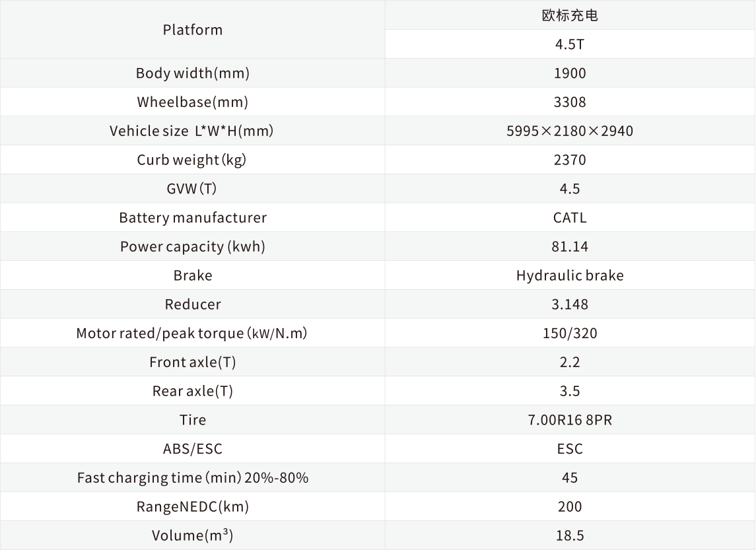Screen dimensions: 756x550
Task: Click the Platform header cell
Action: pyautogui.click(x=192, y=30)
